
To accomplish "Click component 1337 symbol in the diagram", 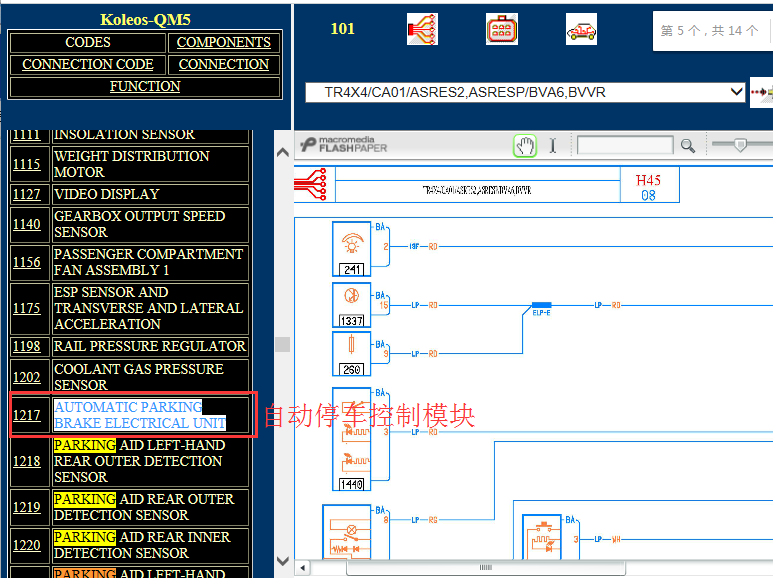I will [x=352, y=305].
